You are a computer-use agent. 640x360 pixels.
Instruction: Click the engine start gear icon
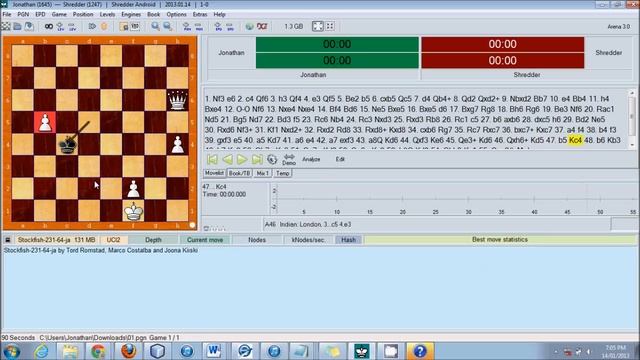[x=272, y=159]
